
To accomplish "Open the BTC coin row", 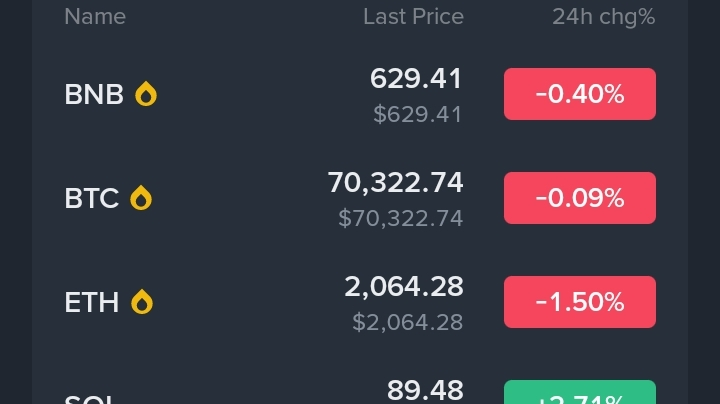I will pos(360,198).
